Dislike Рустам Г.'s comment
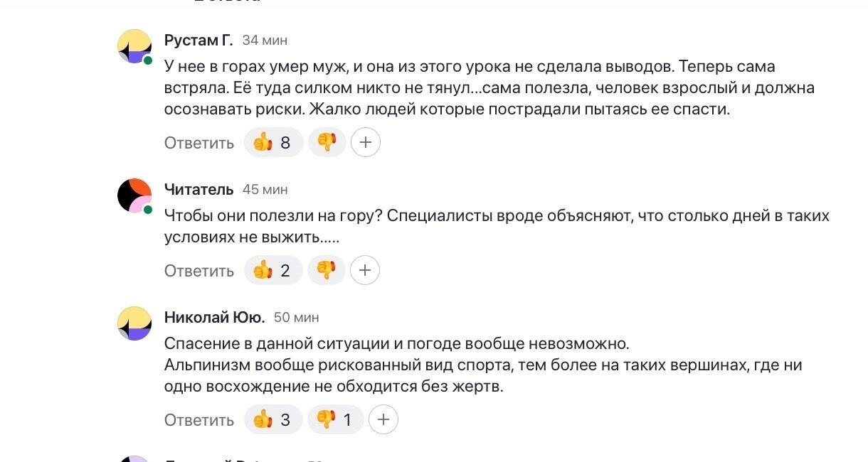 point(327,143)
